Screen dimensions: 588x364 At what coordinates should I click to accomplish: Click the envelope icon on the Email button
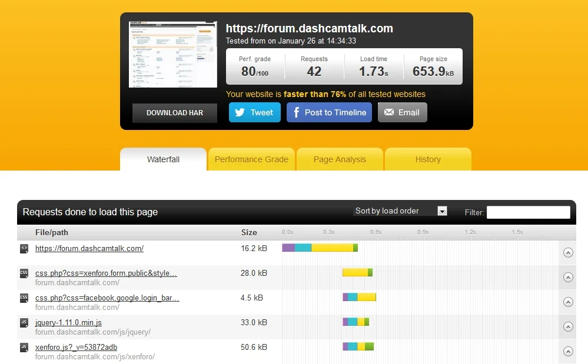pyautogui.click(x=389, y=112)
